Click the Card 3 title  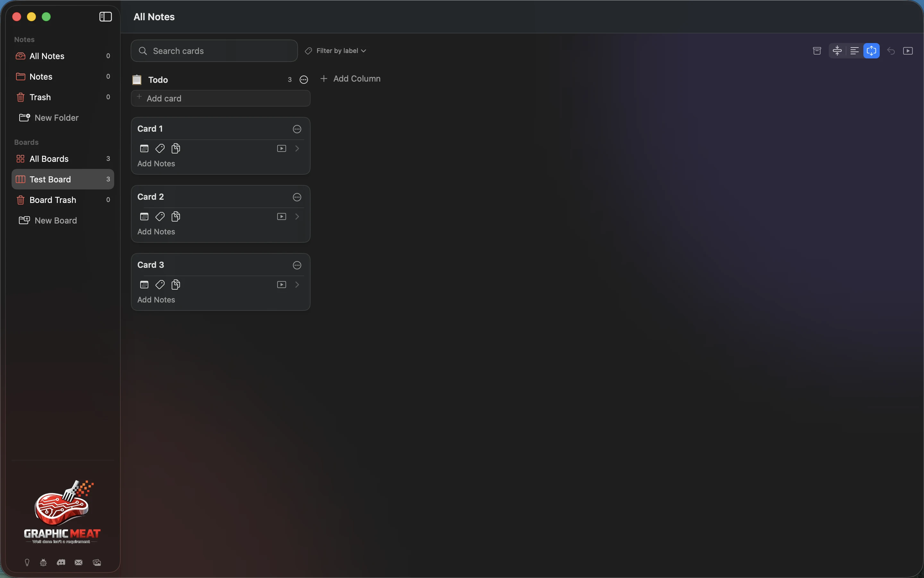(150, 265)
